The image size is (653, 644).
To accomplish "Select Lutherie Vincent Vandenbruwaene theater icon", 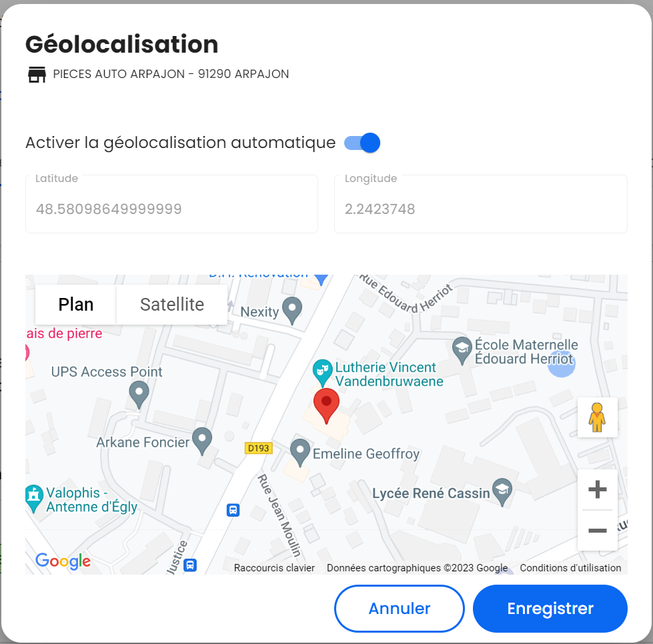I will point(322,373).
